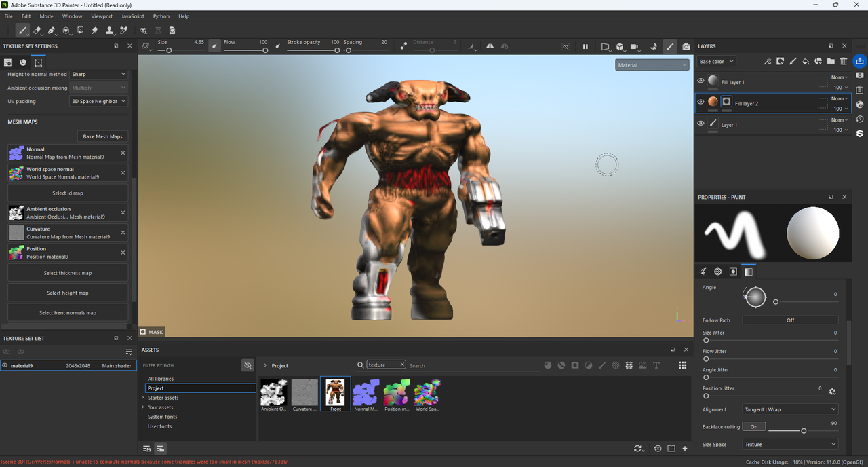Toggle material9 texture set visibility
The image size is (868, 467).
click(5, 365)
